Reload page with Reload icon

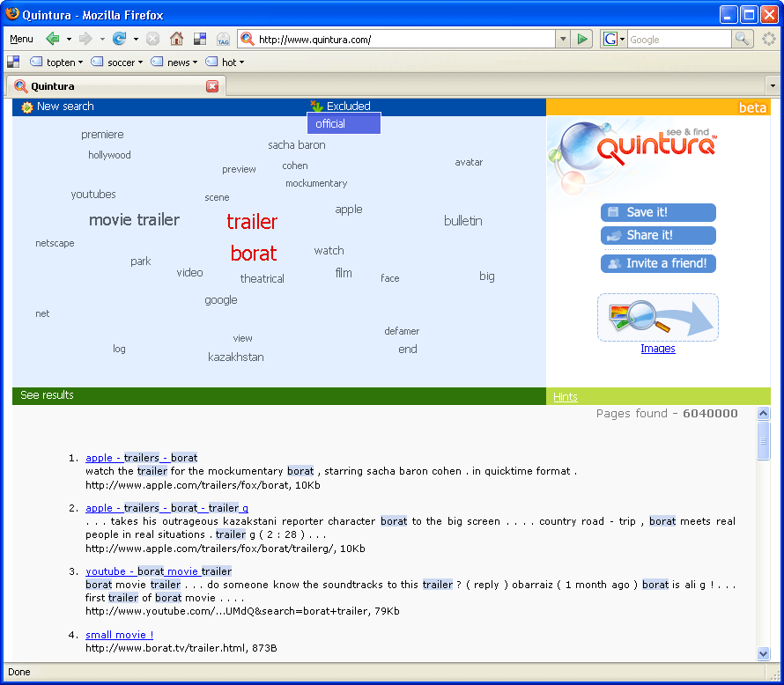[x=120, y=39]
